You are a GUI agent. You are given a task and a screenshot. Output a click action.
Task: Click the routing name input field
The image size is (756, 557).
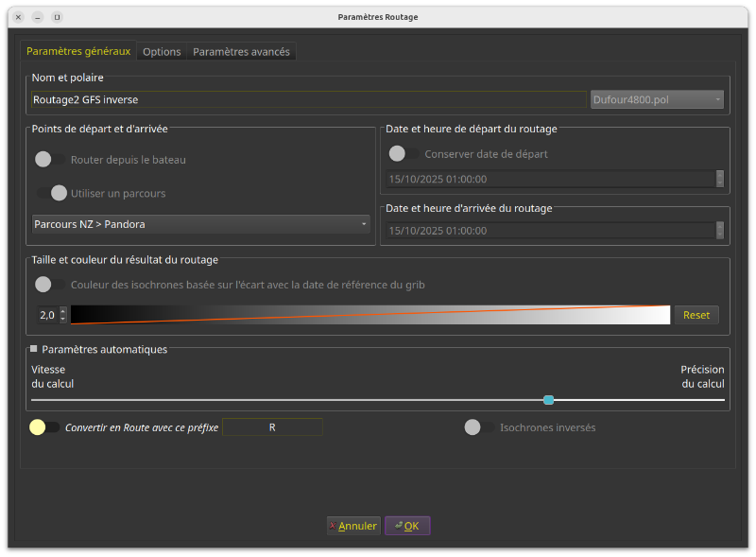pos(308,98)
